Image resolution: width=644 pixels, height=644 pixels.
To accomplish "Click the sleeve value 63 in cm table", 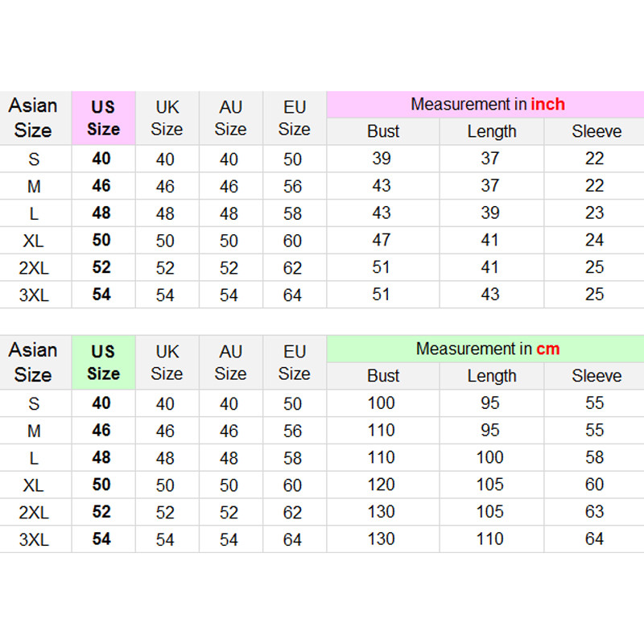I will [x=595, y=512].
